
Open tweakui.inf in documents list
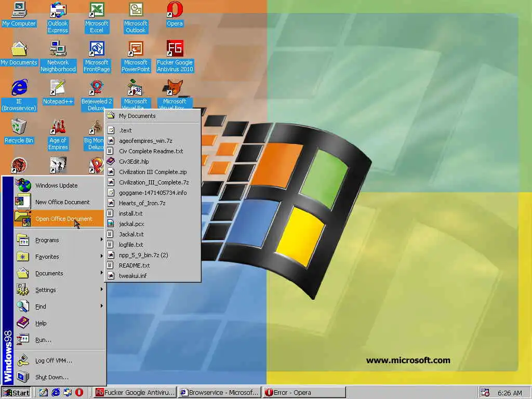click(x=153, y=276)
